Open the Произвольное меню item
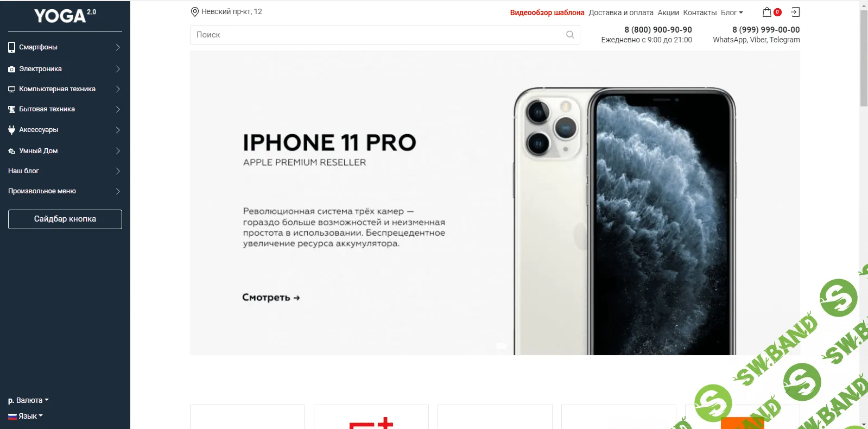Viewport: 868px width, 429px height. 65,191
